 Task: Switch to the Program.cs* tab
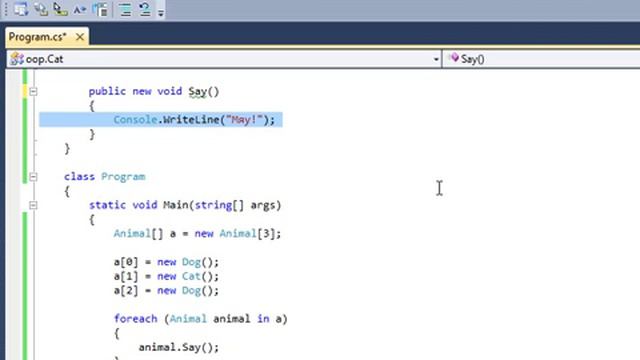pyautogui.click(x=38, y=37)
